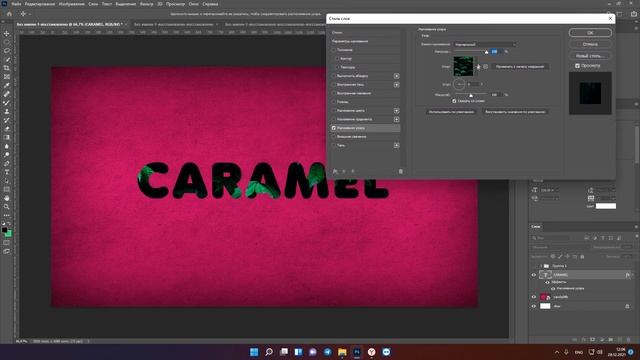Viewport: 640px width, 360px height.
Task: Select the Lasso tool
Action: pos(7,51)
